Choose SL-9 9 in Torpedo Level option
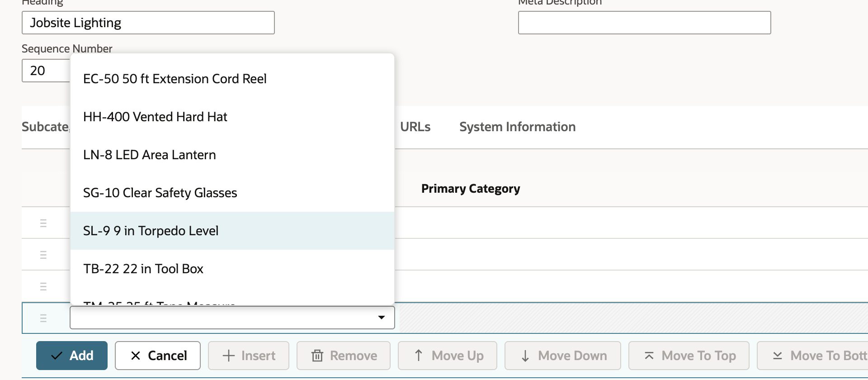Viewport: 868px width, 380px height. point(232,231)
